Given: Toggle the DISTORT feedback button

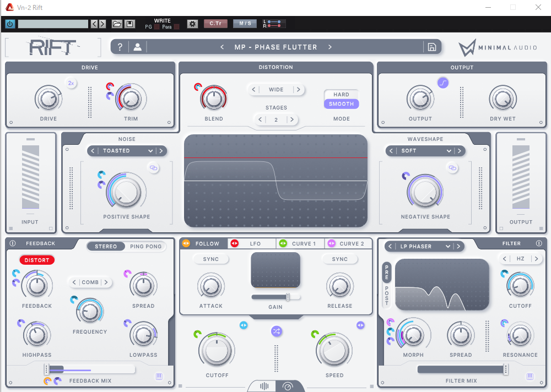Looking at the screenshot, I should click(37, 260).
